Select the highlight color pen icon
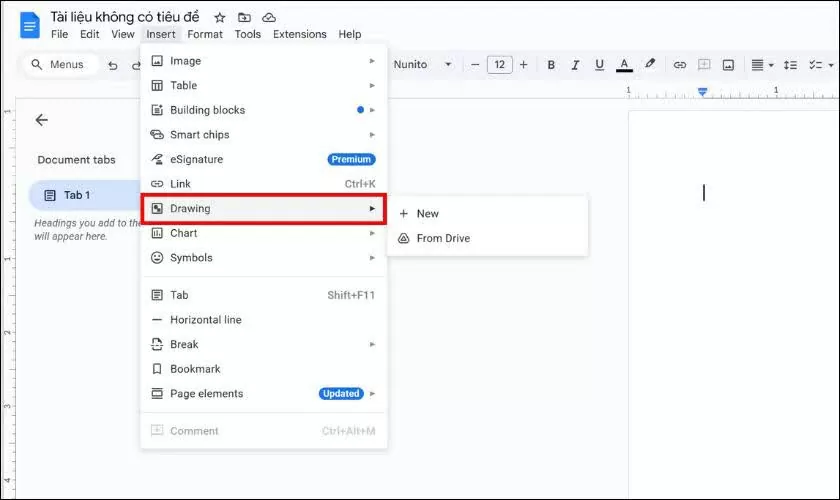The height and width of the screenshot is (500, 840). click(x=650, y=65)
